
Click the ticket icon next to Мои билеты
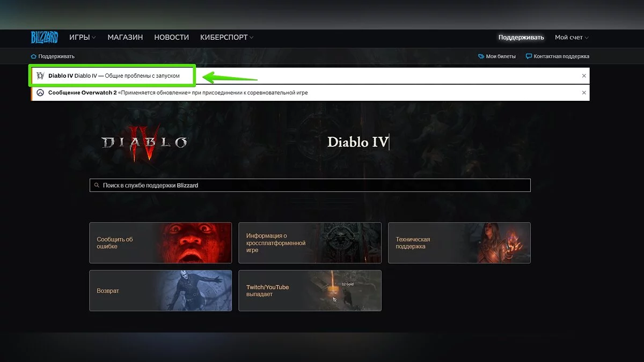coord(481,56)
